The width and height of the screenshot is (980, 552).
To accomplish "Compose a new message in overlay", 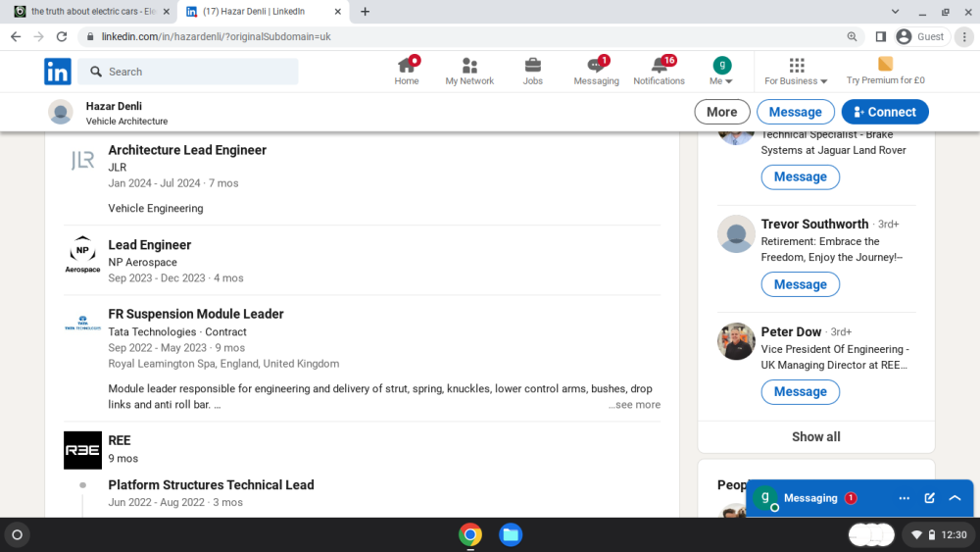I will point(929,498).
